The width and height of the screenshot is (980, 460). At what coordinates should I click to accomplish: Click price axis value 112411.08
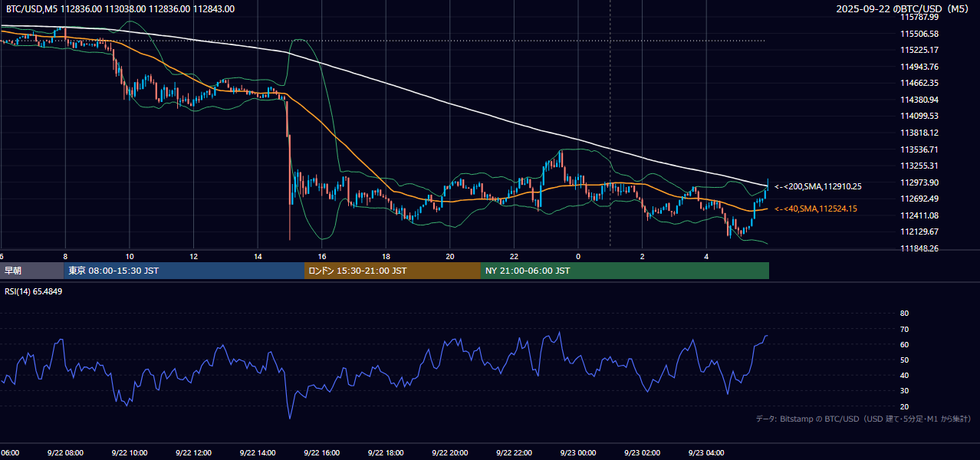[919, 215]
